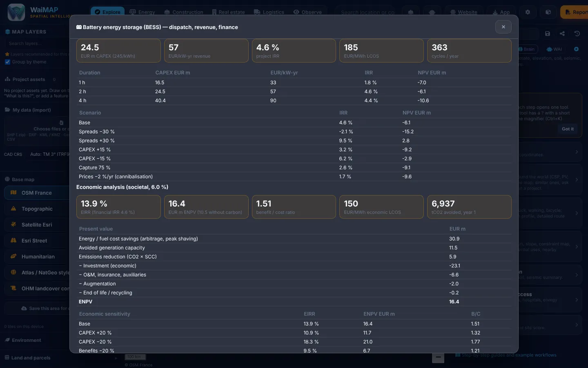Click the minus zoom-out button on map

point(438,357)
